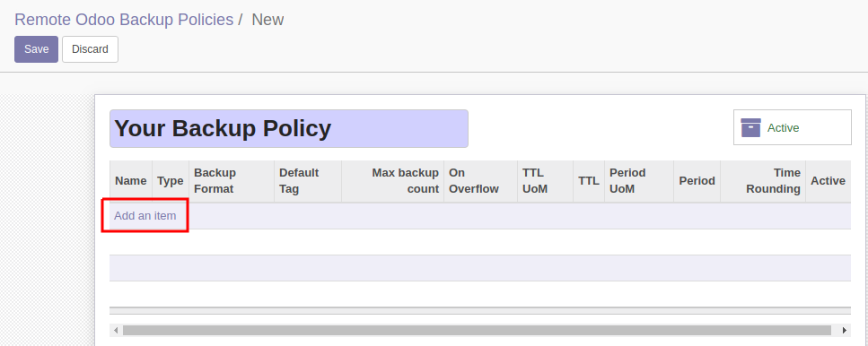The width and height of the screenshot is (868, 346).
Task: Open Remote Odoo Backup Policies breadcrumb
Action: pyautogui.click(x=124, y=20)
